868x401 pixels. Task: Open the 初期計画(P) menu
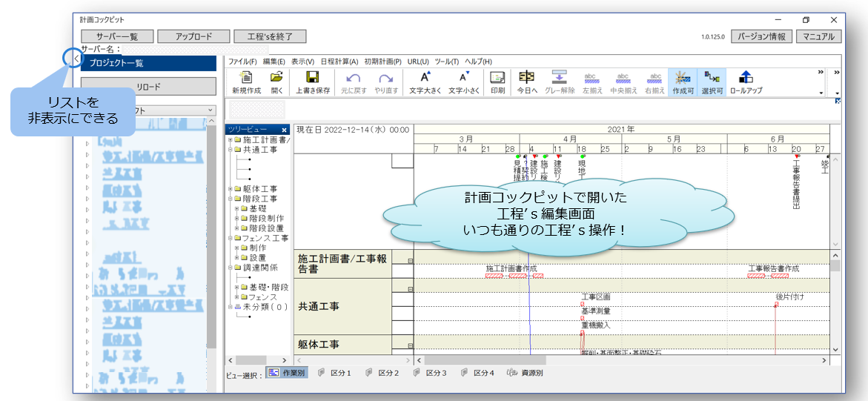point(382,62)
